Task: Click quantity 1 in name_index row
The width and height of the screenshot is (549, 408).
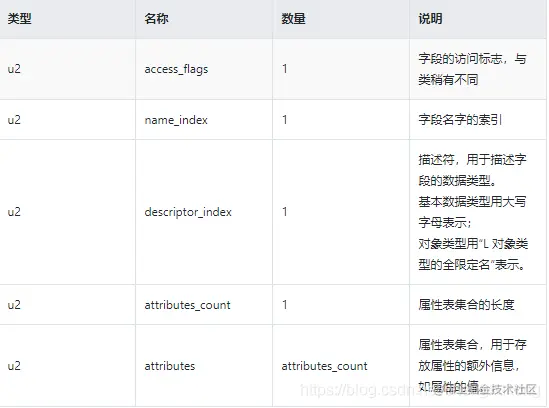Action: tap(285, 120)
